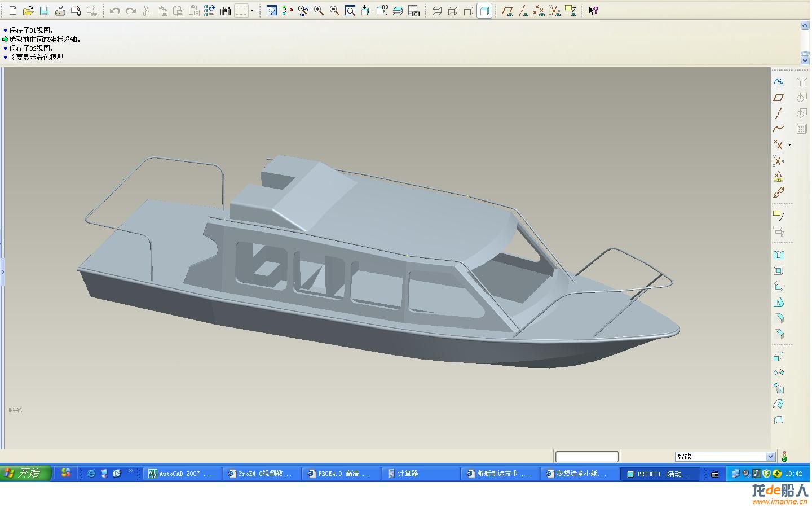Image resolution: width=812 pixels, height=508 pixels.
Task: Expand the datum point flyout arrow
Action: click(789, 145)
